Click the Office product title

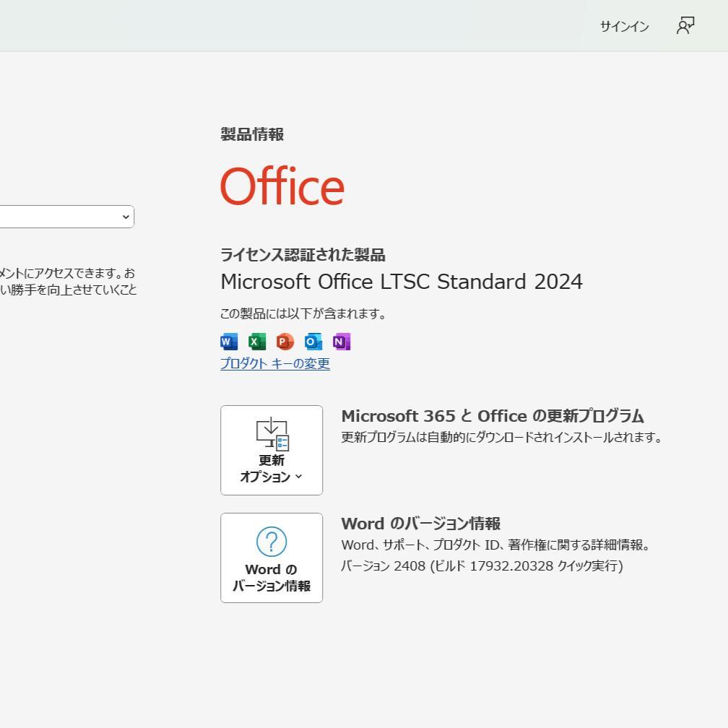282,186
